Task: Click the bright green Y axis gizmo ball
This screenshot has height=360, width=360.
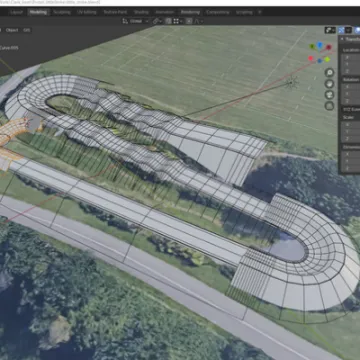Action: 327,59
